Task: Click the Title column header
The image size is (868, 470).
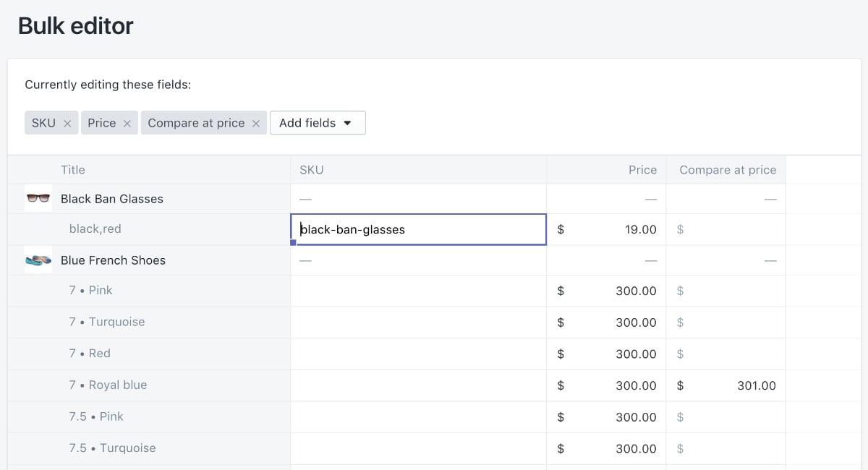Action: click(73, 170)
